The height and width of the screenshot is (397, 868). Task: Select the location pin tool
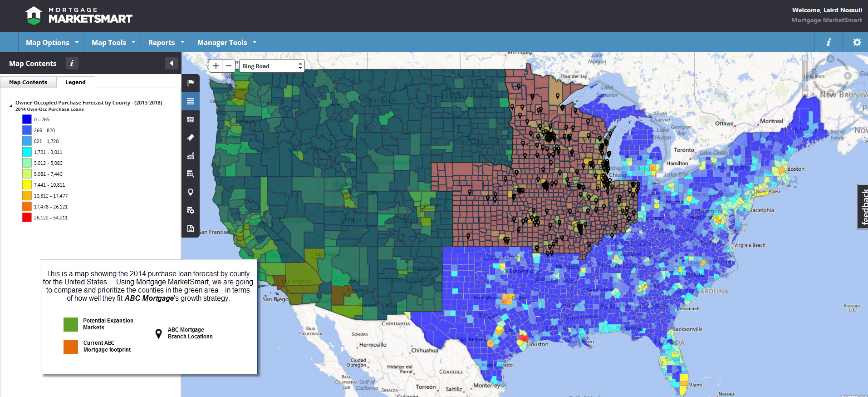click(191, 192)
